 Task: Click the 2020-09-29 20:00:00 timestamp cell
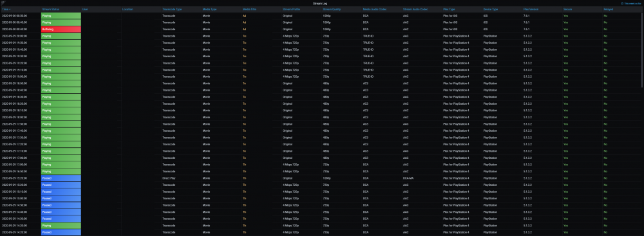coord(14,36)
